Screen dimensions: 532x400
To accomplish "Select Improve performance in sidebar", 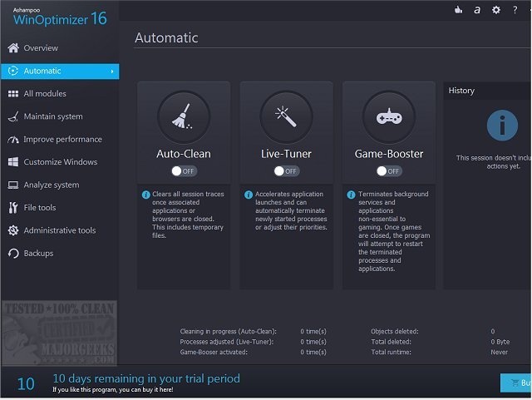I will [x=60, y=139].
